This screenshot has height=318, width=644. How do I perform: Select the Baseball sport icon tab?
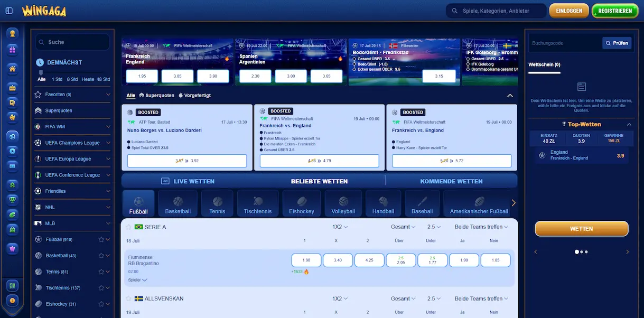coord(422,203)
